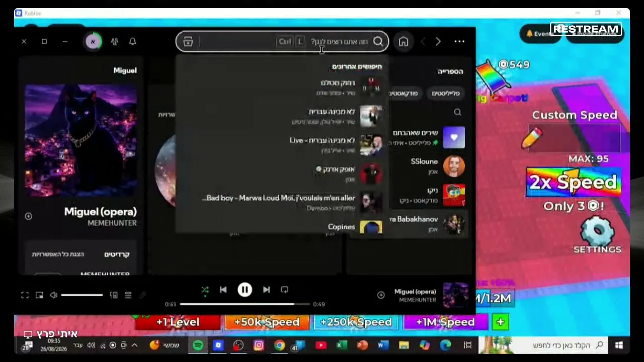Click the magnifier icon in the search bar
644x362 pixels.
378,42
